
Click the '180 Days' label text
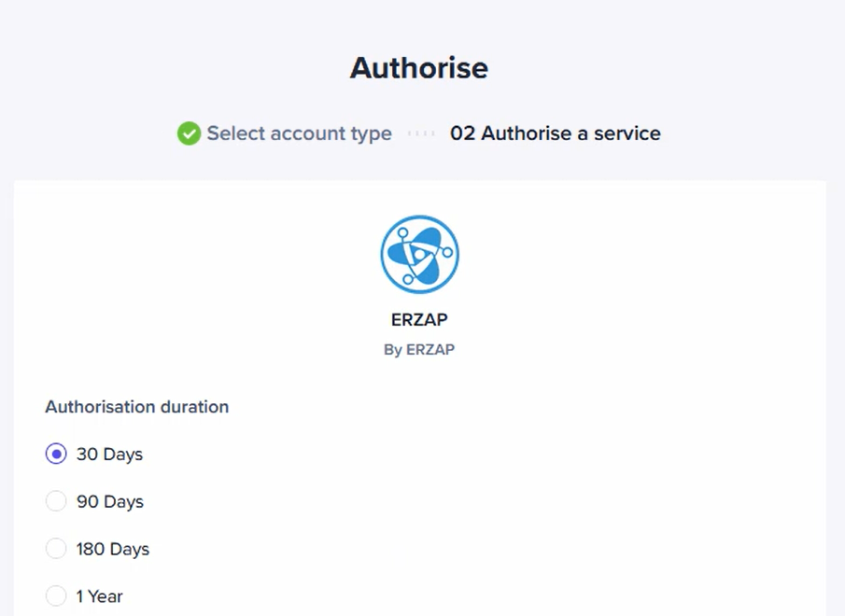(113, 549)
